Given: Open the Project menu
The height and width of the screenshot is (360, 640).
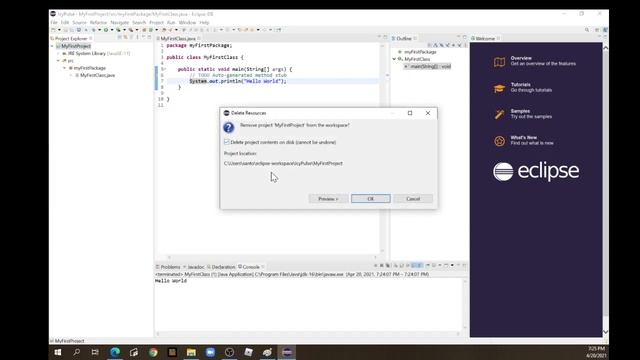Looking at the screenshot, I should 156,22.
